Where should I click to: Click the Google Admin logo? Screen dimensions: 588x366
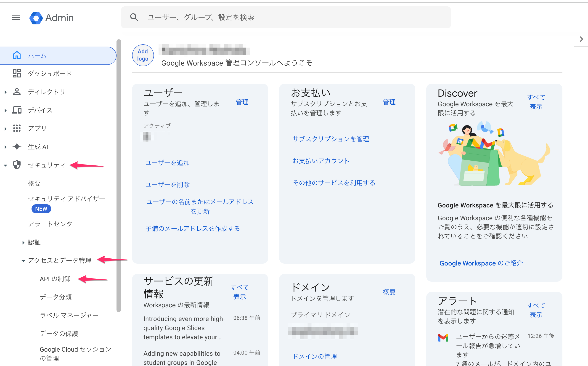click(51, 18)
